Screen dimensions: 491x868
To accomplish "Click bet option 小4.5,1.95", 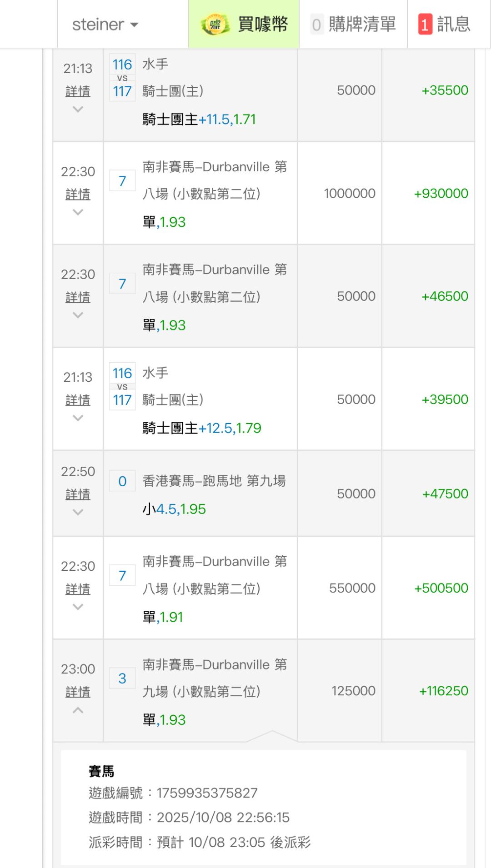I will [x=174, y=509].
